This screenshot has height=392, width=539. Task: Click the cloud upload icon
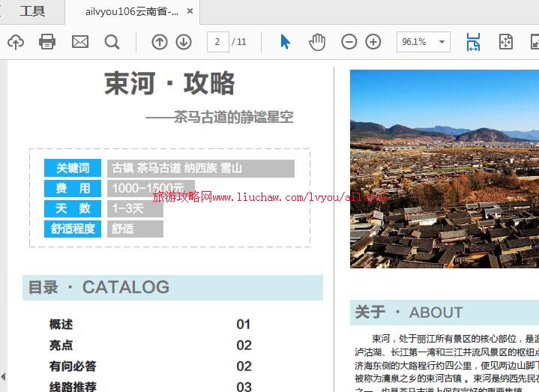click(x=15, y=42)
